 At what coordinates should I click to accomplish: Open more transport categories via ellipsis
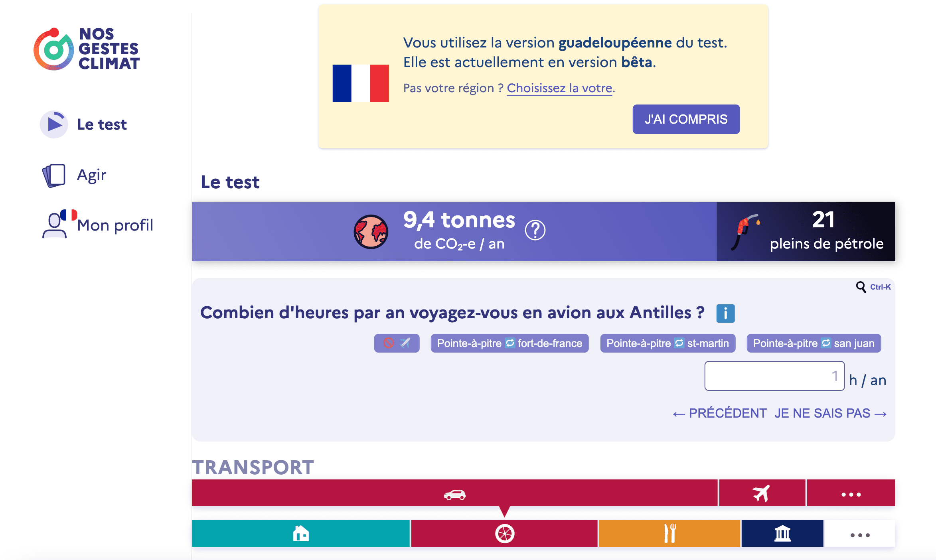point(851,493)
